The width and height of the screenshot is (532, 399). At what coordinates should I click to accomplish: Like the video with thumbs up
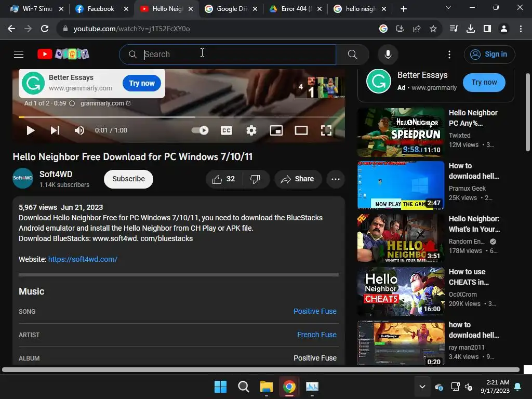223,179
